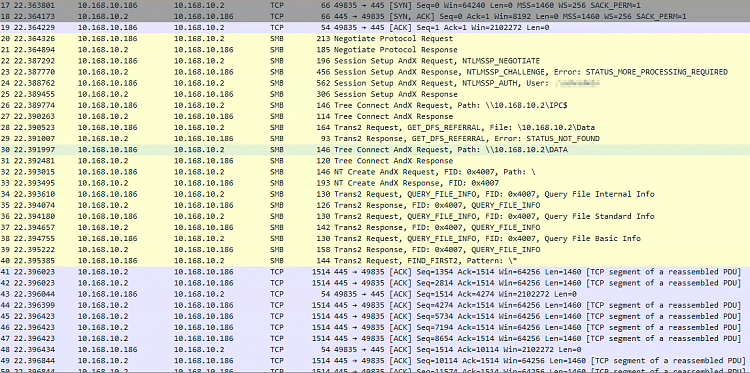Select packet 39 Trans2 Response QUERY_FILE_INFO
Viewport: 750px width, 373px height.
pos(375,250)
